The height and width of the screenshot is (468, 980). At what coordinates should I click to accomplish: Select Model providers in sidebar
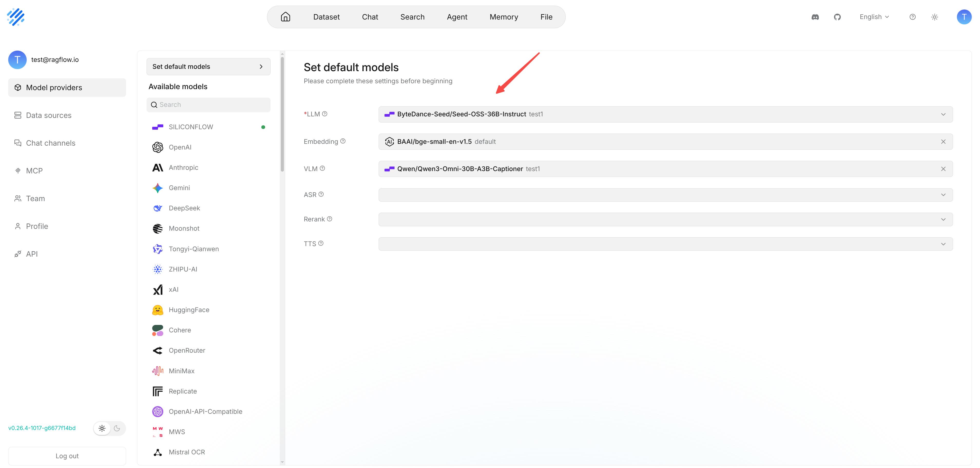[67, 88]
